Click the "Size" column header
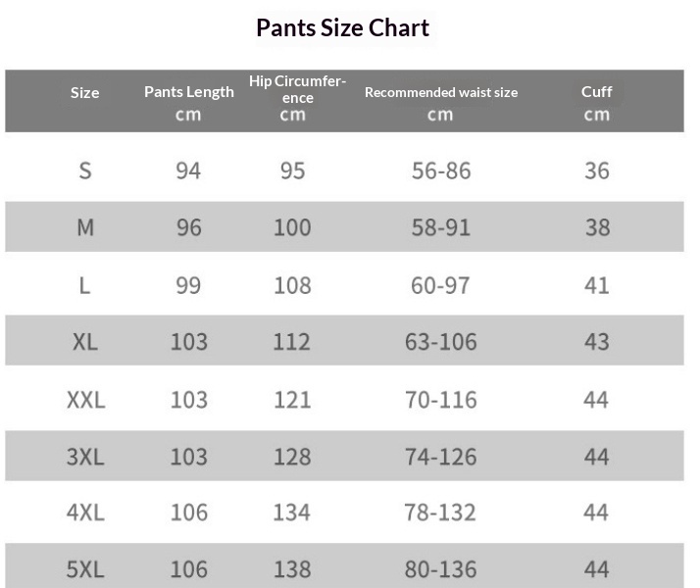 (x=85, y=93)
